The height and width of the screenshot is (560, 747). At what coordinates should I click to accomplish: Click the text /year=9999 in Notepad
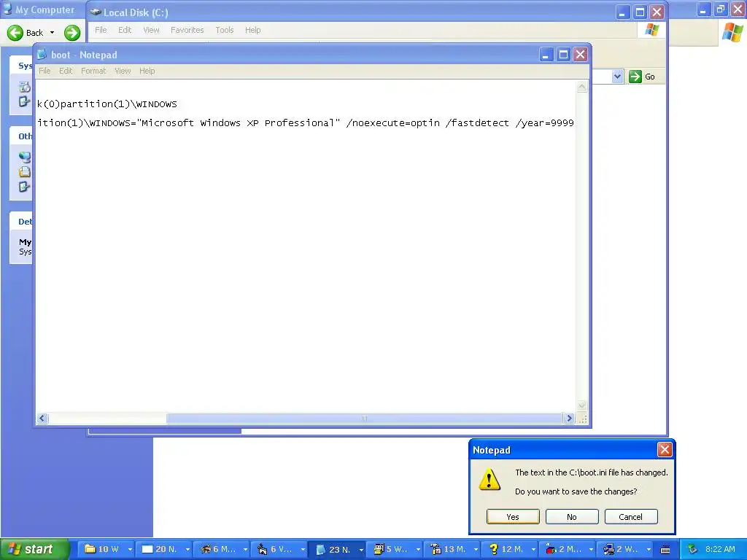click(x=544, y=122)
